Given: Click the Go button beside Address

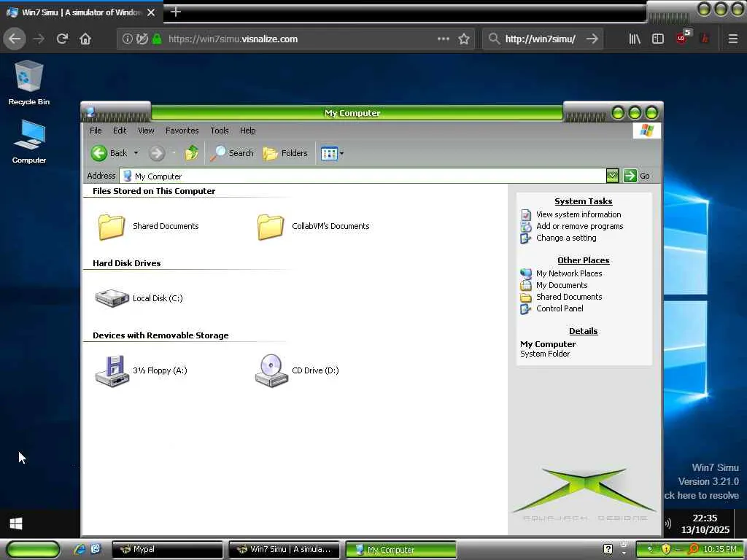Looking at the screenshot, I should 637,176.
